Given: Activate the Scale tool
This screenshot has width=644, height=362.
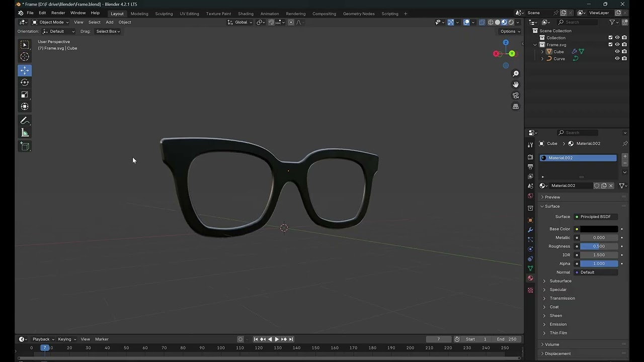Looking at the screenshot, I should click(25, 95).
